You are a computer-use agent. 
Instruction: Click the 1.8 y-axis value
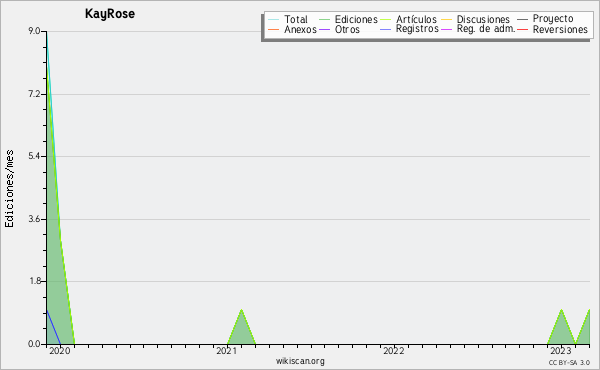coord(34,281)
